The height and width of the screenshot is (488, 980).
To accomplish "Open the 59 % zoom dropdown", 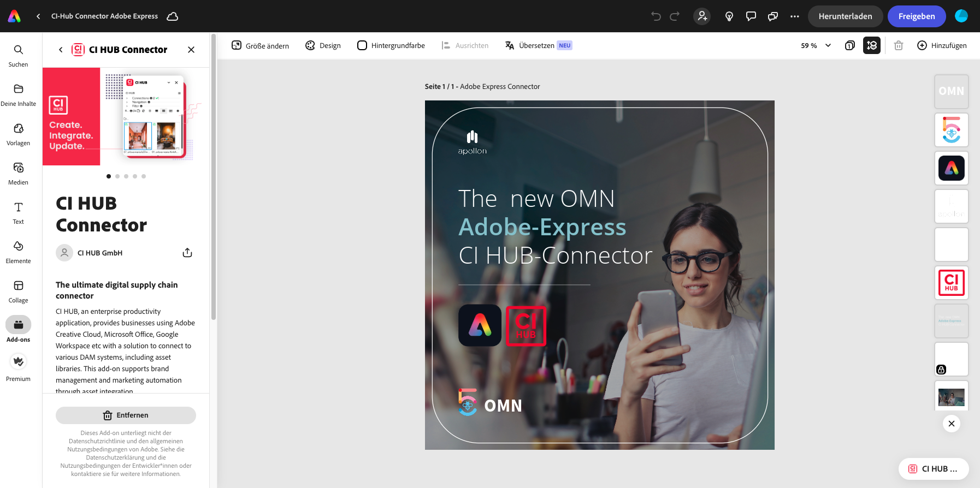I will [x=816, y=46].
